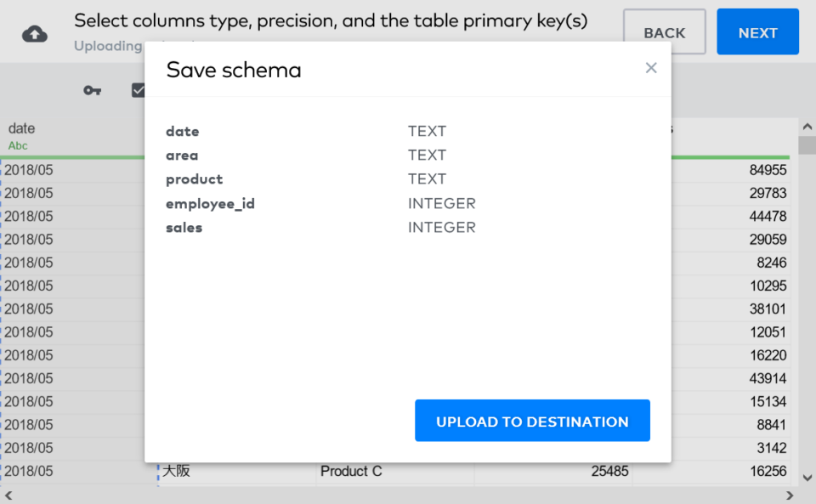The width and height of the screenshot is (816, 504).
Task: Click the 25485 cell in the table
Action: pos(609,471)
